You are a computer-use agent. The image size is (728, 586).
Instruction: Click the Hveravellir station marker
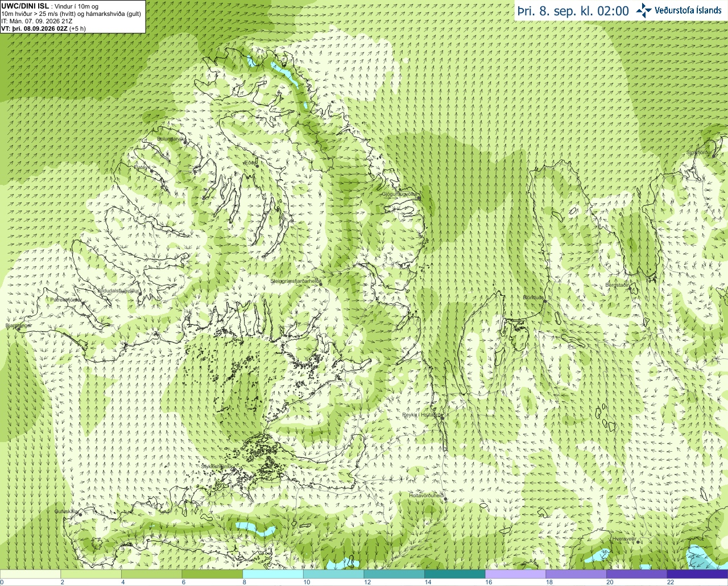(x=638, y=542)
